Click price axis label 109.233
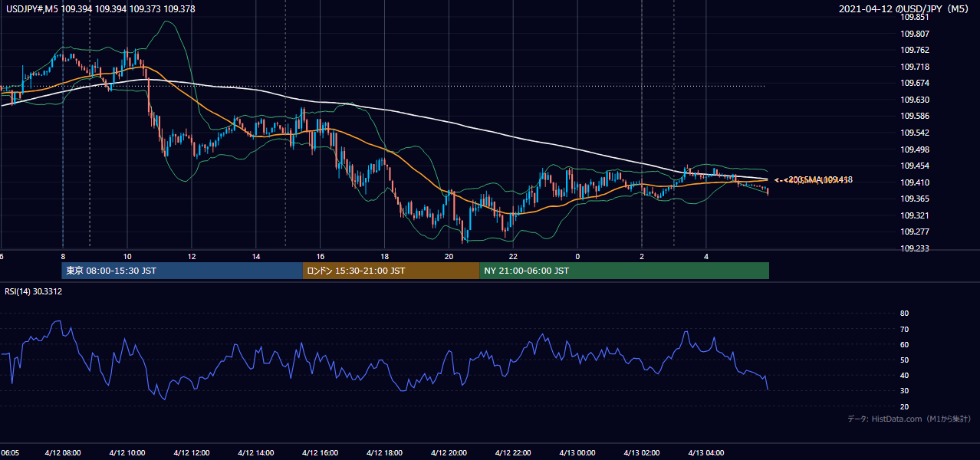Viewport: 980px width, 460px height. pos(915,248)
